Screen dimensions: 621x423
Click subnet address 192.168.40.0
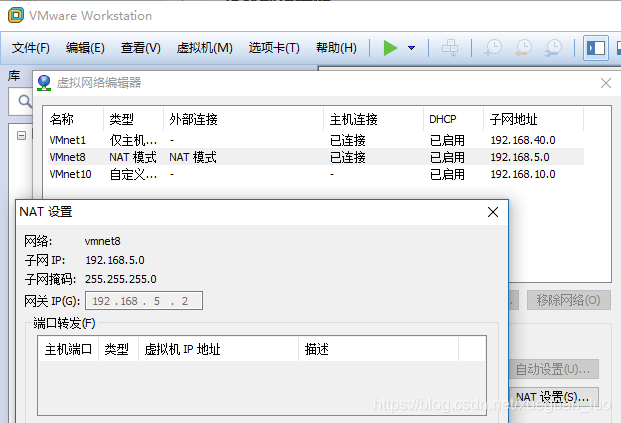click(x=523, y=140)
